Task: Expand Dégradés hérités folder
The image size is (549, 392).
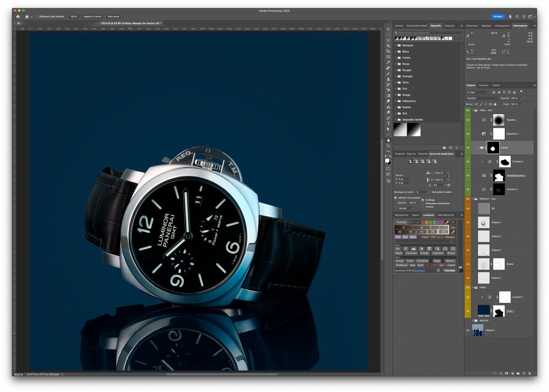Action: tap(395, 120)
